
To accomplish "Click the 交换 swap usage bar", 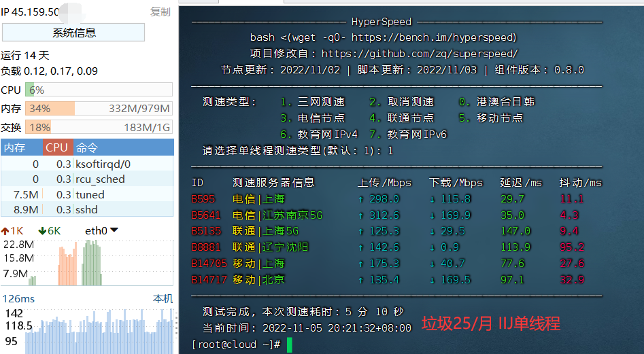I will 99,127.
